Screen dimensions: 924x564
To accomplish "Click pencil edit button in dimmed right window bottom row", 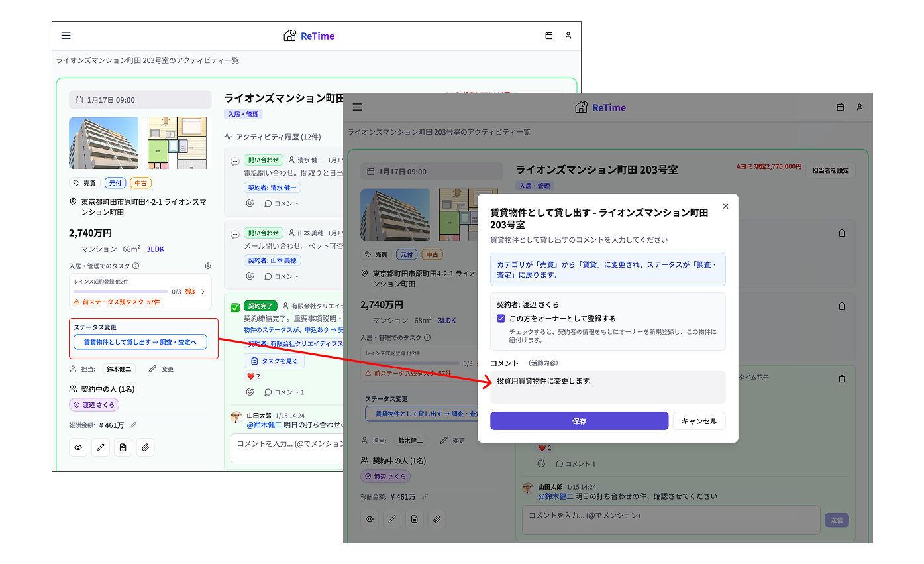I will coord(392,519).
